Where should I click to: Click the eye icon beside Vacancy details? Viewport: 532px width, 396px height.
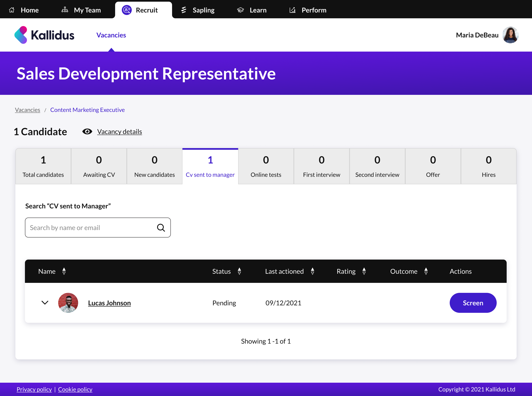pos(87,131)
